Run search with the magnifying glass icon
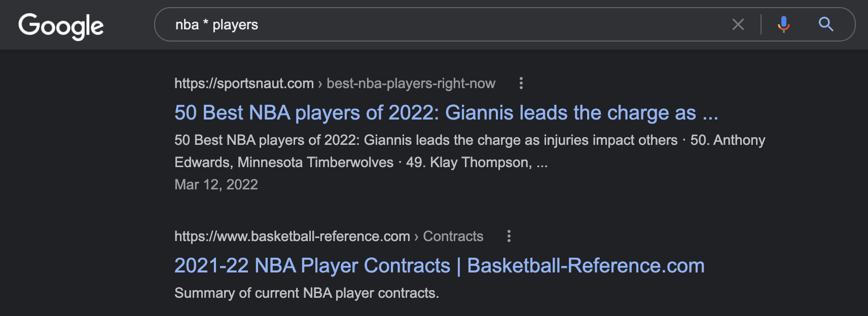The image size is (868, 316). coord(826,24)
